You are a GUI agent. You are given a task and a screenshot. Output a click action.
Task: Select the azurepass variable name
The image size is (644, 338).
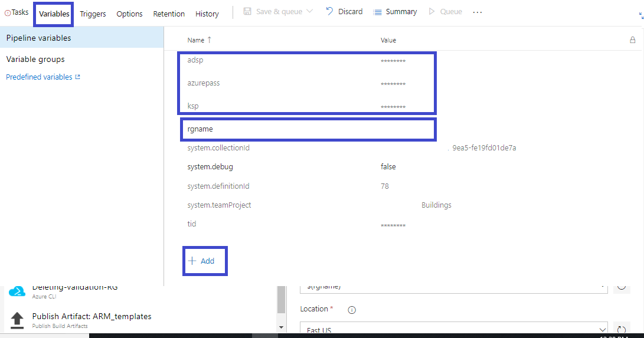click(203, 83)
